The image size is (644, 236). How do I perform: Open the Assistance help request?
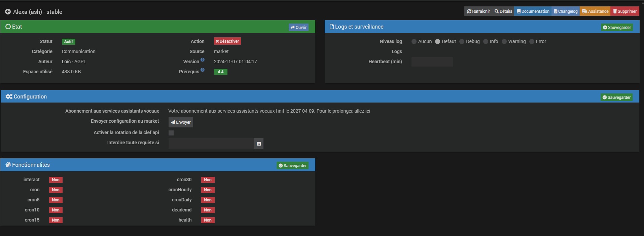[595, 11]
